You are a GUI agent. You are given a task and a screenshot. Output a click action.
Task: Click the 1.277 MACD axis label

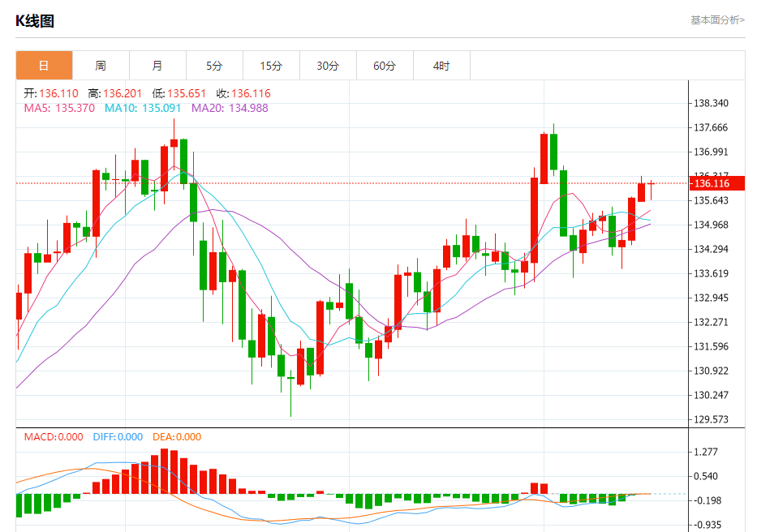706,452
